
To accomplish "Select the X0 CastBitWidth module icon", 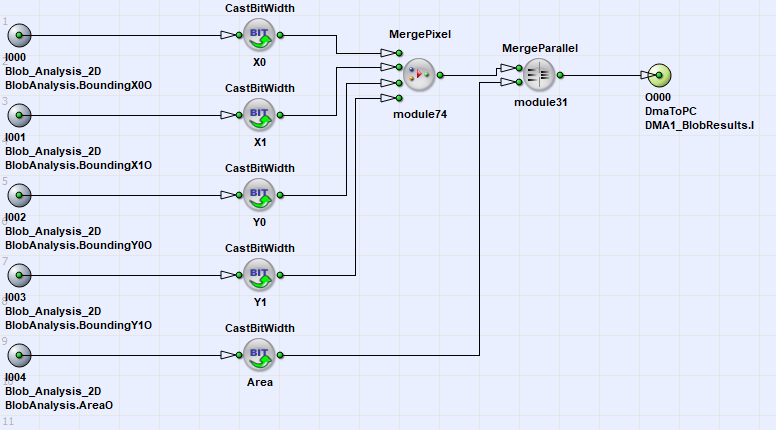I will point(259,37).
